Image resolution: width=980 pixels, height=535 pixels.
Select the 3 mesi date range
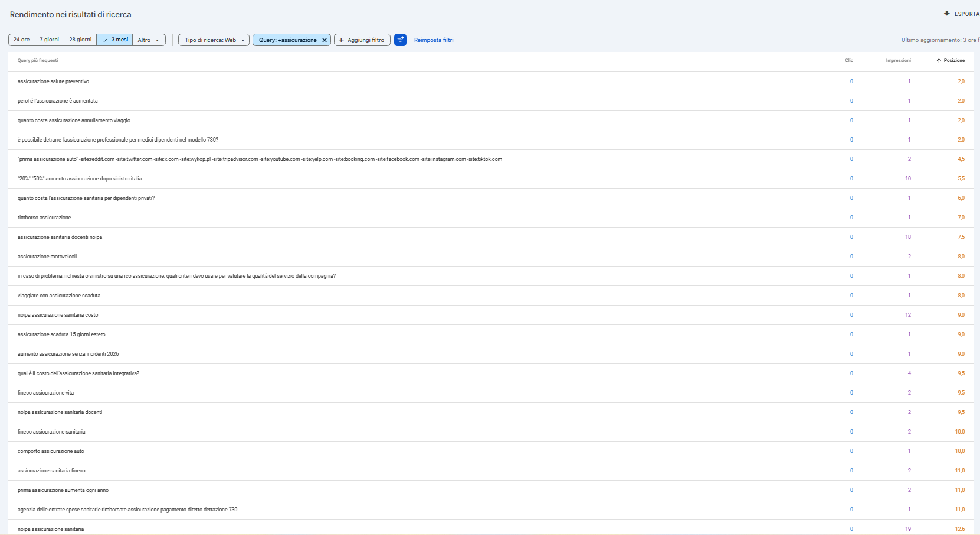pos(114,40)
